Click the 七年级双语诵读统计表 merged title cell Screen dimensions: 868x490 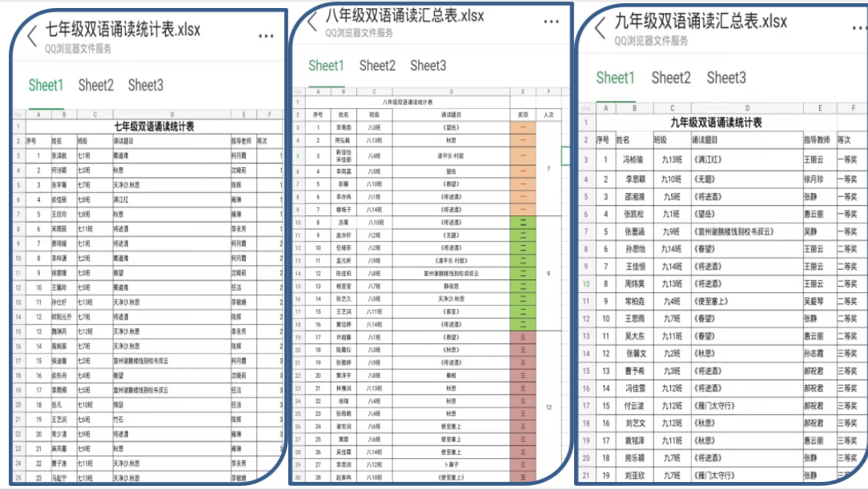(155, 127)
